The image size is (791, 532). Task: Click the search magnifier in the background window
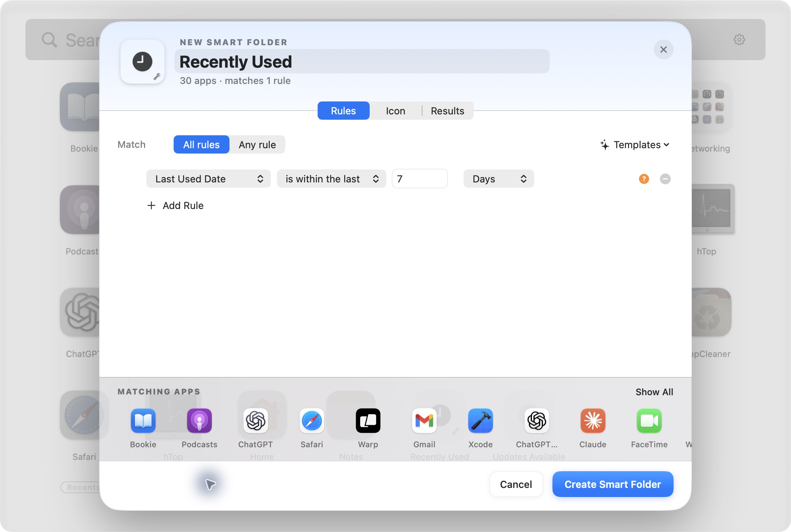click(x=49, y=40)
